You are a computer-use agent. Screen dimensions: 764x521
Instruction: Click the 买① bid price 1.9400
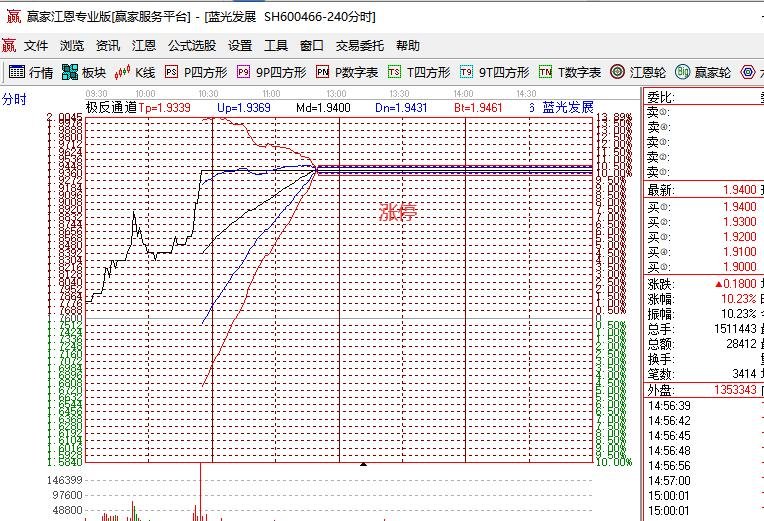pyautogui.click(x=740, y=207)
